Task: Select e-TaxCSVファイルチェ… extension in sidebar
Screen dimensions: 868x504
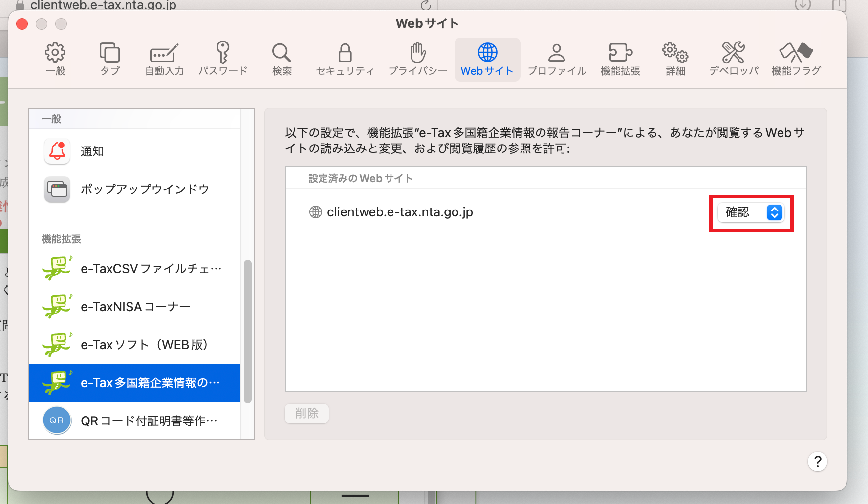Action: [134, 269]
